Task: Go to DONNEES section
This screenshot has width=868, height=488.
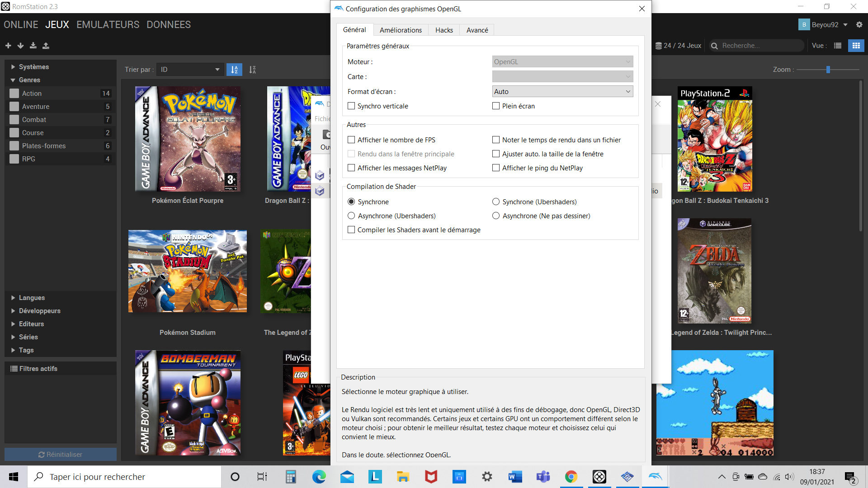Action: coord(169,24)
